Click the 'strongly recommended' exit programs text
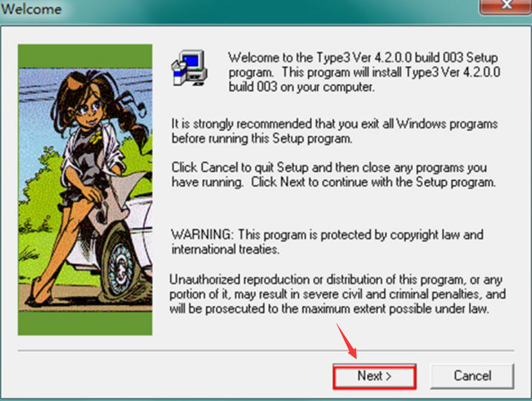Screen dimensions: 532x401 point(335,131)
